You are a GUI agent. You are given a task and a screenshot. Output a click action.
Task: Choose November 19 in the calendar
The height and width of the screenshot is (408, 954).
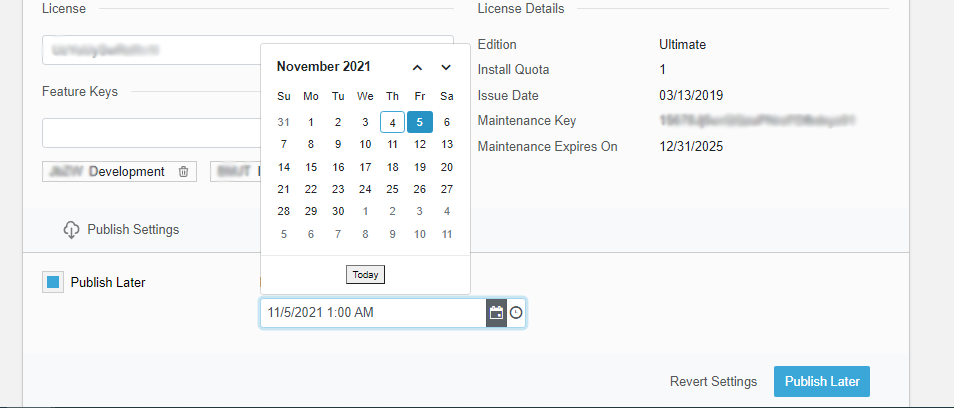pyautogui.click(x=420, y=167)
